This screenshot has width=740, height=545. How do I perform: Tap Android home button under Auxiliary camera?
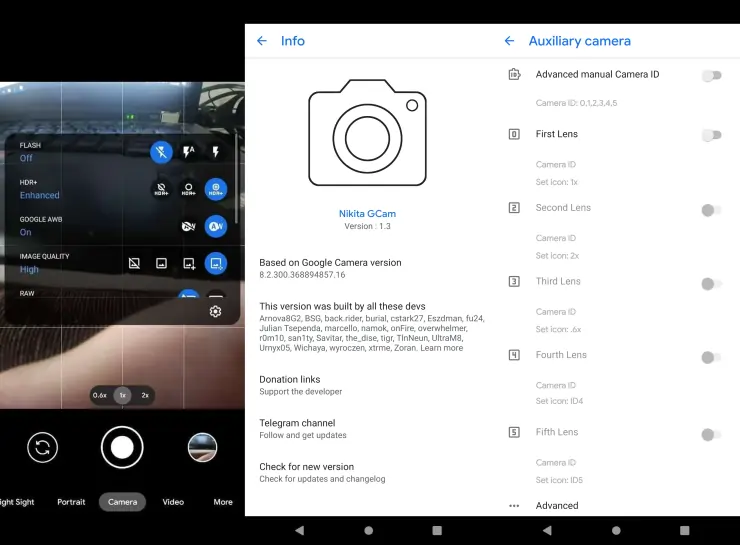point(616,530)
